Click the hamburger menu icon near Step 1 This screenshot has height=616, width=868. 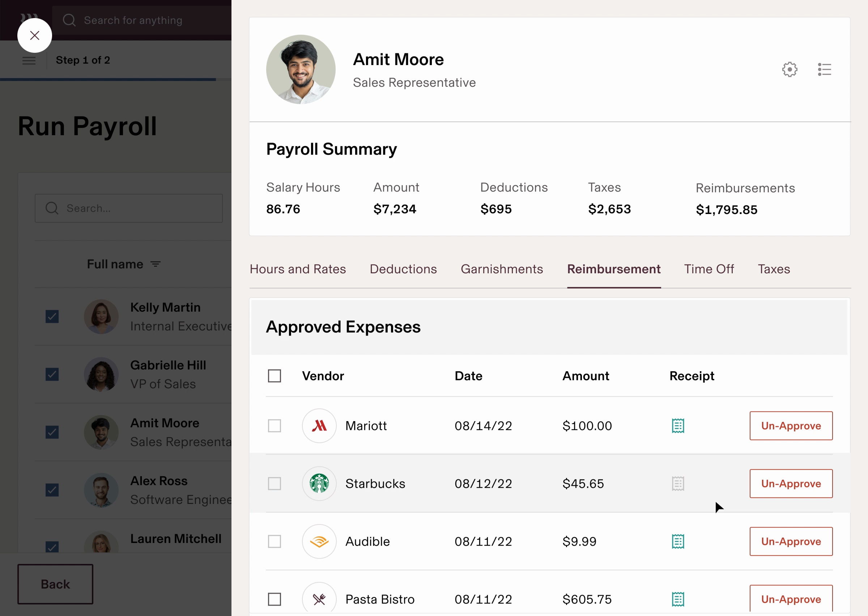(x=29, y=60)
